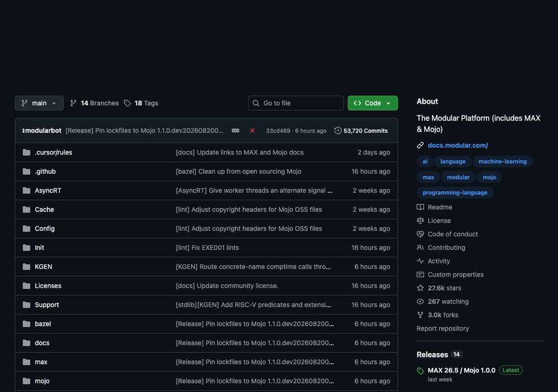
Task: Click folder icon for KGEN
Action: pyautogui.click(x=26, y=267)
